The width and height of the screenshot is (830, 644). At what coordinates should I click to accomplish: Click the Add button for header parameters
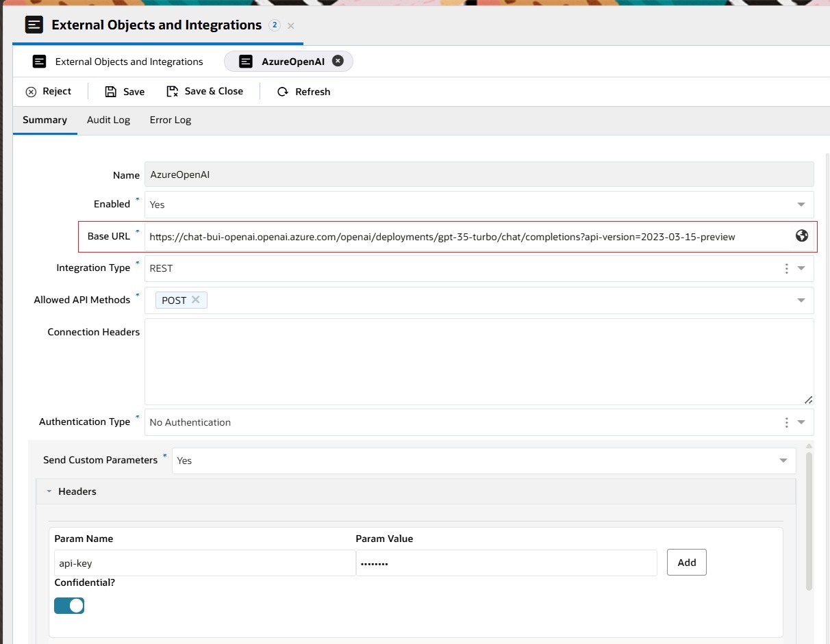[686, 562]
